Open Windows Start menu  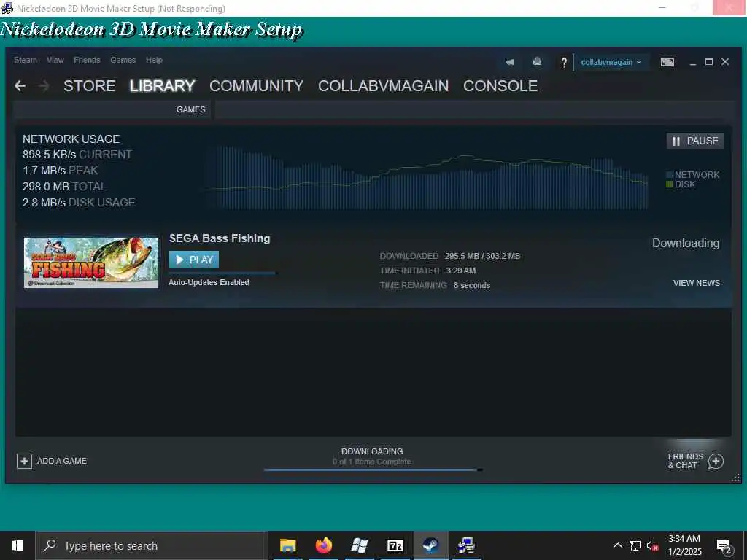(x=18, y=545)
